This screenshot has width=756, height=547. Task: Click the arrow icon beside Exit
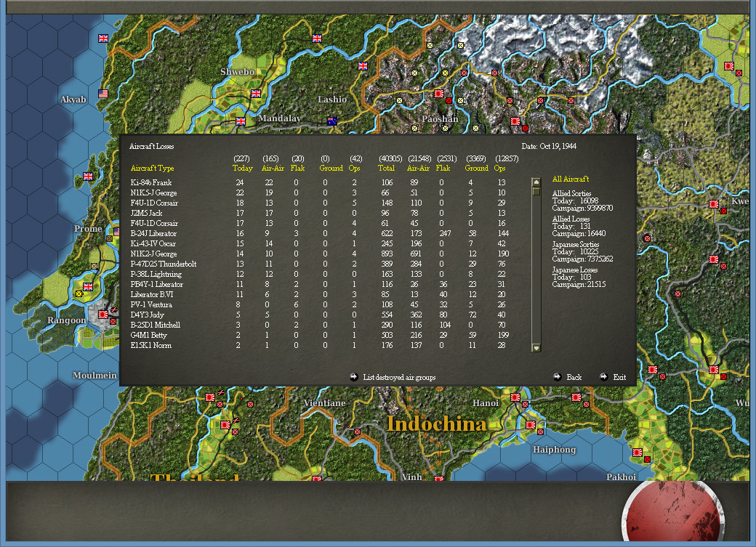pos(603,377)
